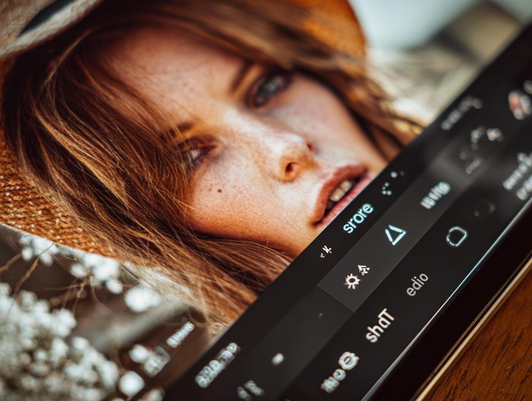The image size is (532, 401).
Task: Tap the small white dot in the toolbar
Action: [278, 359]
